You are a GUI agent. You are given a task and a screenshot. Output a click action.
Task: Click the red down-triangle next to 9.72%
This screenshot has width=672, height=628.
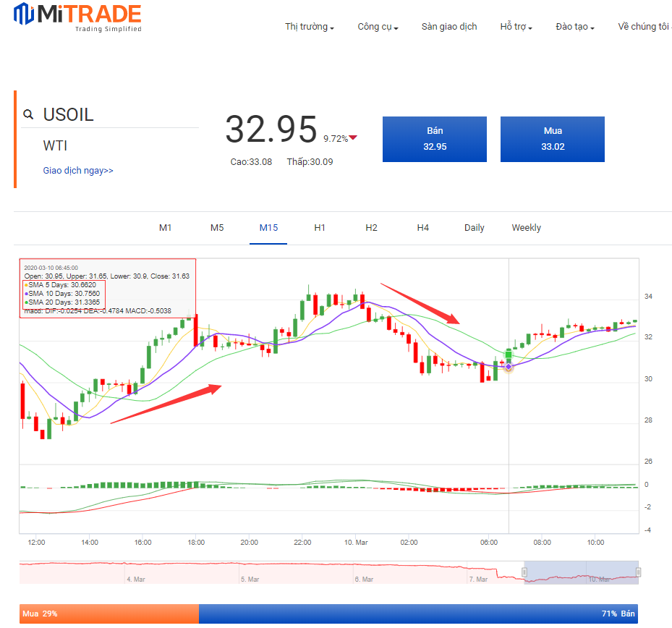point(353,138)
